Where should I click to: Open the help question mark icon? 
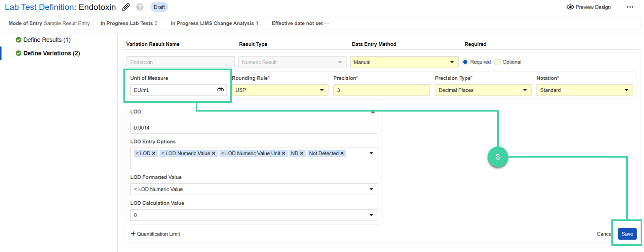click(140, 7)
